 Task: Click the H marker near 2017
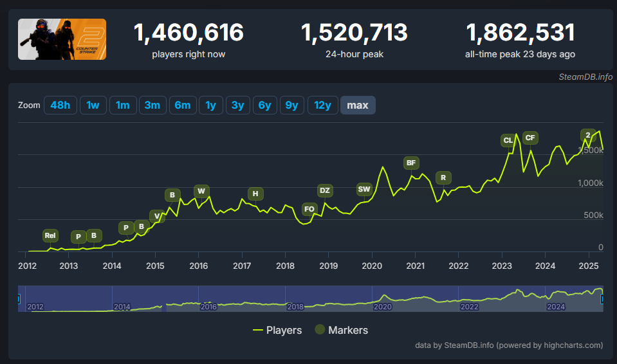click(256, 194)
